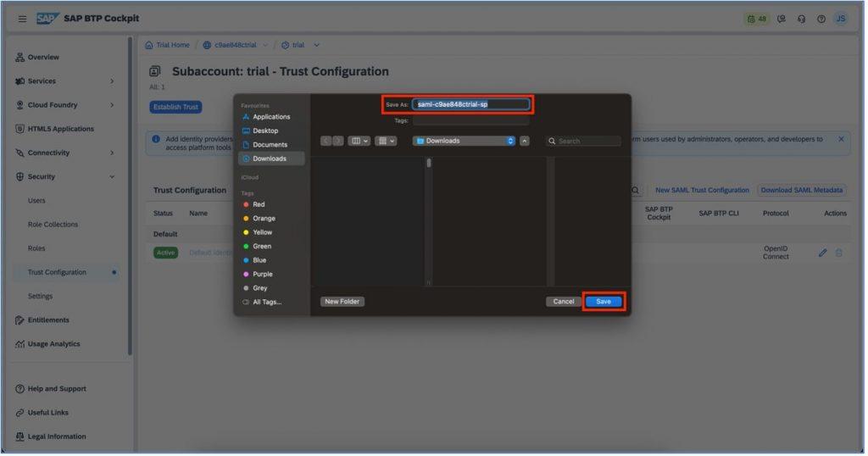Click Download SAML Metadata
Image resolution: width=868 pixels, height=456 pixels.
(804, 191)
